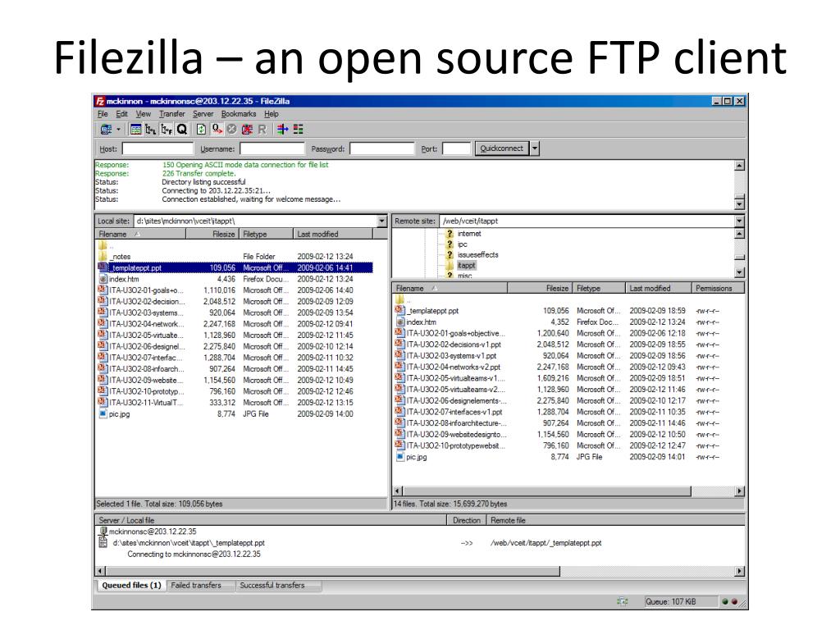Open the Transfer menu

click(x=172, y=114)
